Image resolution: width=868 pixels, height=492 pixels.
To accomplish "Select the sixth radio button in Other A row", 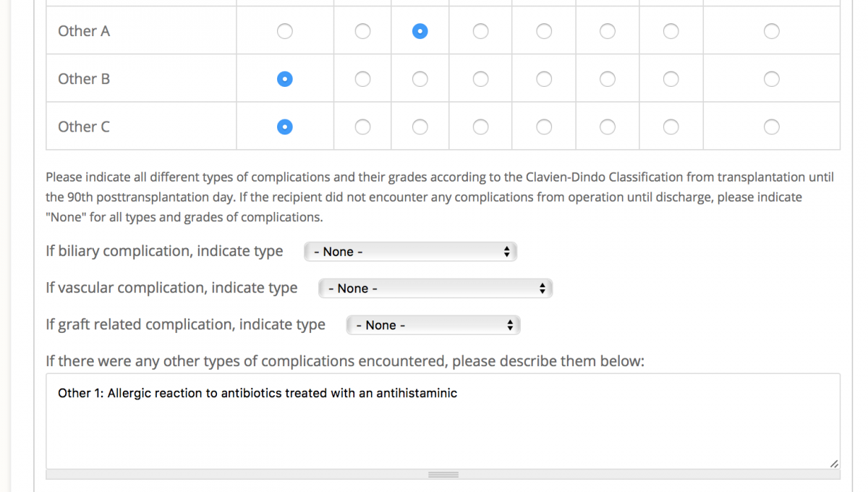I will click(608, 31).
